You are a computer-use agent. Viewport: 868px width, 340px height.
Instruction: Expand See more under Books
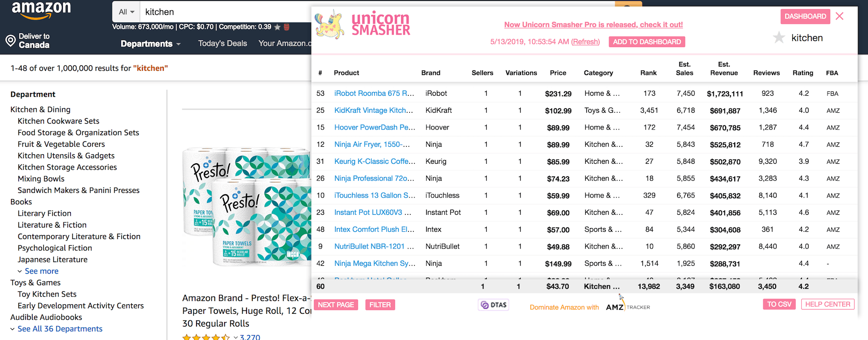point(41,271)
